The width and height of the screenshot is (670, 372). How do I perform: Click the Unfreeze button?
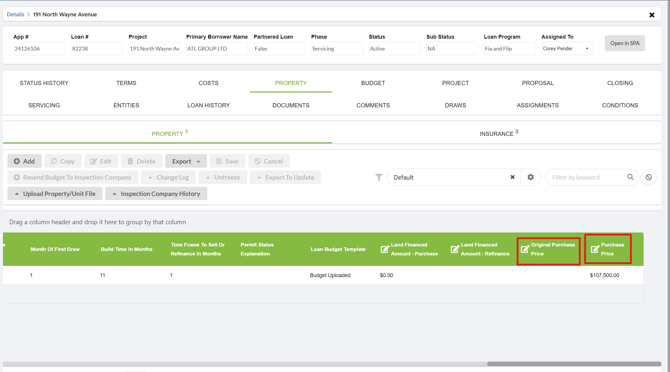[x=223, y=177]
